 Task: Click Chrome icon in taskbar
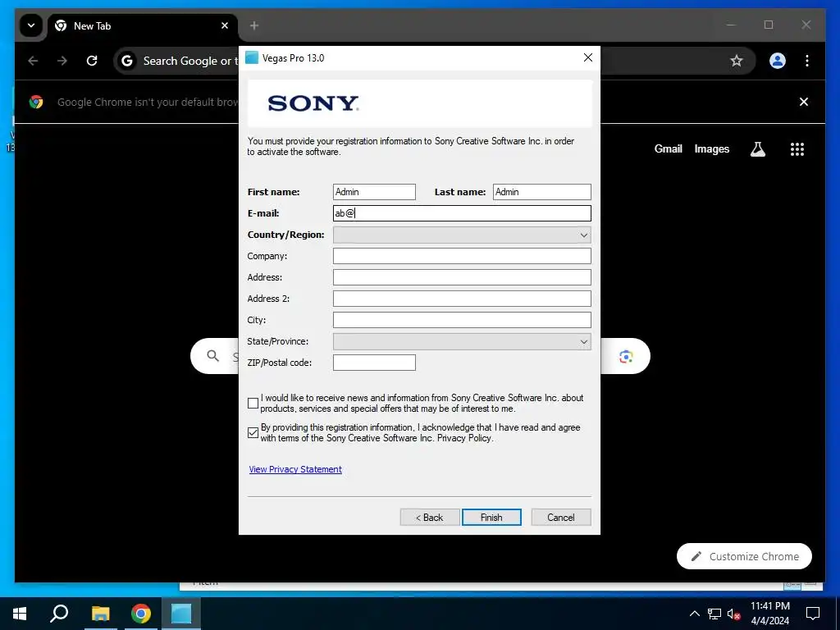[x=141, y=614]
